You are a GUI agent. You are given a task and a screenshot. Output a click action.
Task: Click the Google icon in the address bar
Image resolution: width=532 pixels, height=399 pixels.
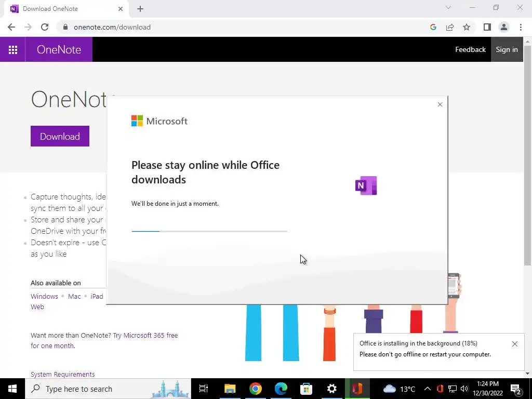pos(433,27)
